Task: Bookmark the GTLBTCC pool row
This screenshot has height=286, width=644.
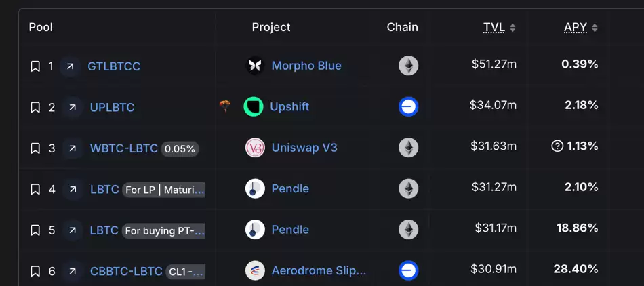Action: (x=35, y=66)
